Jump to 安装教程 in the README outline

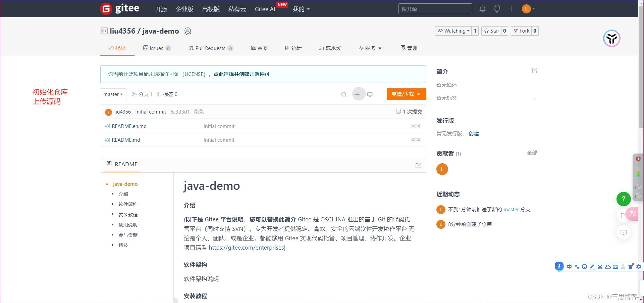click(128, 215)
